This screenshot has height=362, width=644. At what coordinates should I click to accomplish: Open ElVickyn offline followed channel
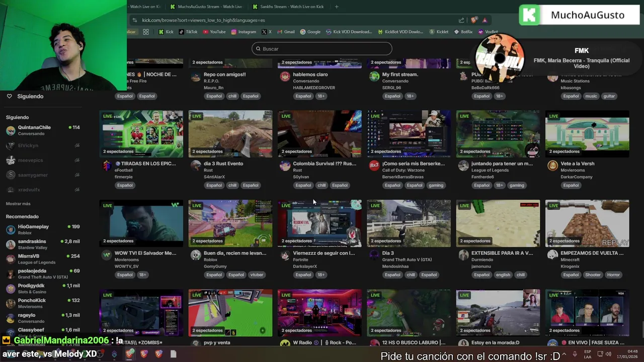[x=43, y=145]
